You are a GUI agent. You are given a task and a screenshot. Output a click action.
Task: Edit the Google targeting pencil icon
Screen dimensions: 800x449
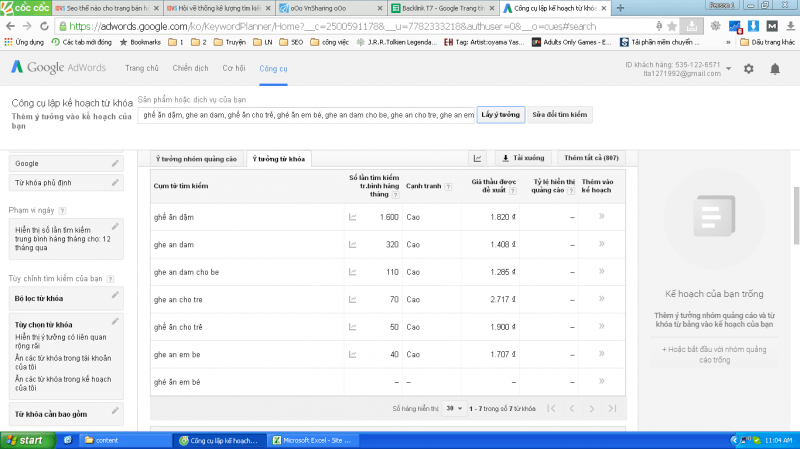115,163
